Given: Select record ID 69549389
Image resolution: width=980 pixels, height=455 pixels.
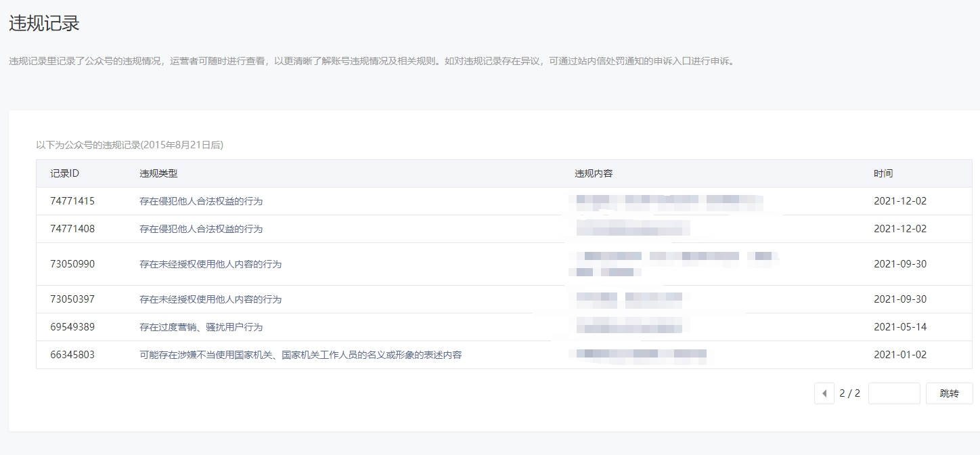Looking at the screenshot, I should point(72,327).
